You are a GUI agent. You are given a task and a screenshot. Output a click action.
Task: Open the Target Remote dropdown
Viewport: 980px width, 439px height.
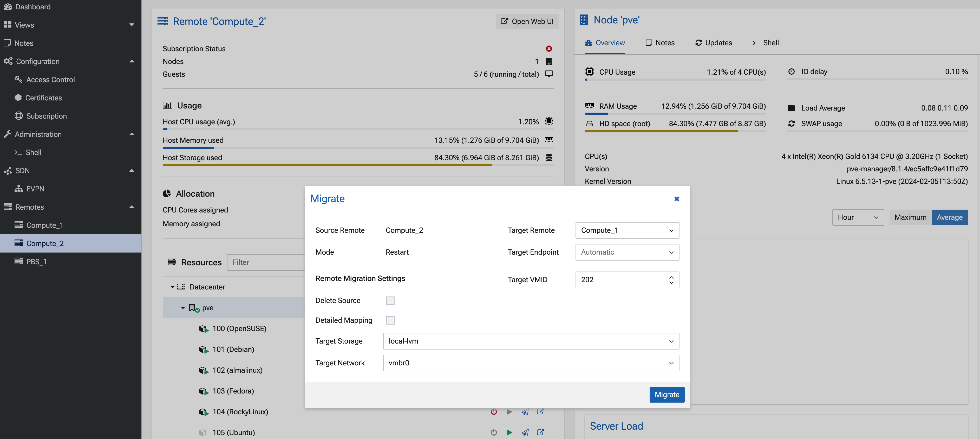pyautogui.click(x=627, y=230)
